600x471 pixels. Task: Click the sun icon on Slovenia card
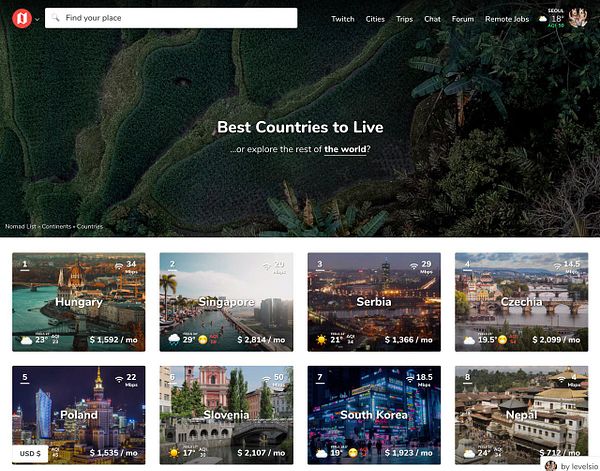point(174,453)
